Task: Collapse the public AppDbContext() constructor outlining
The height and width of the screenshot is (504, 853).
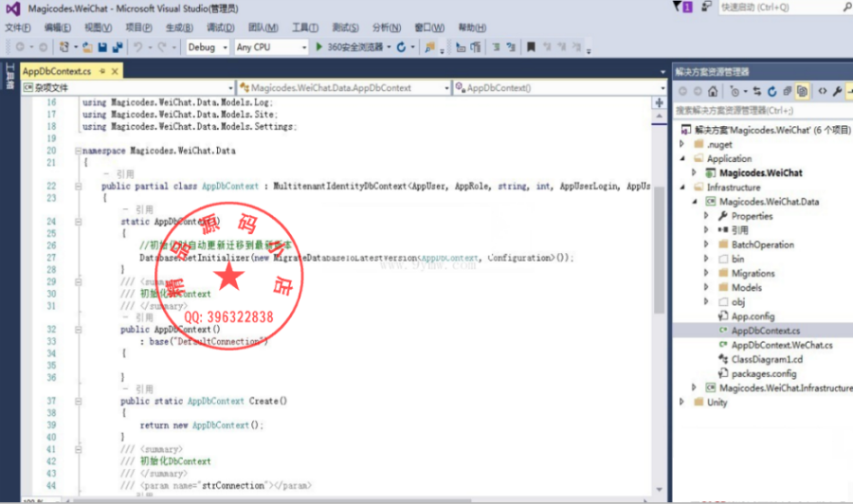Action: click(78, 330)
